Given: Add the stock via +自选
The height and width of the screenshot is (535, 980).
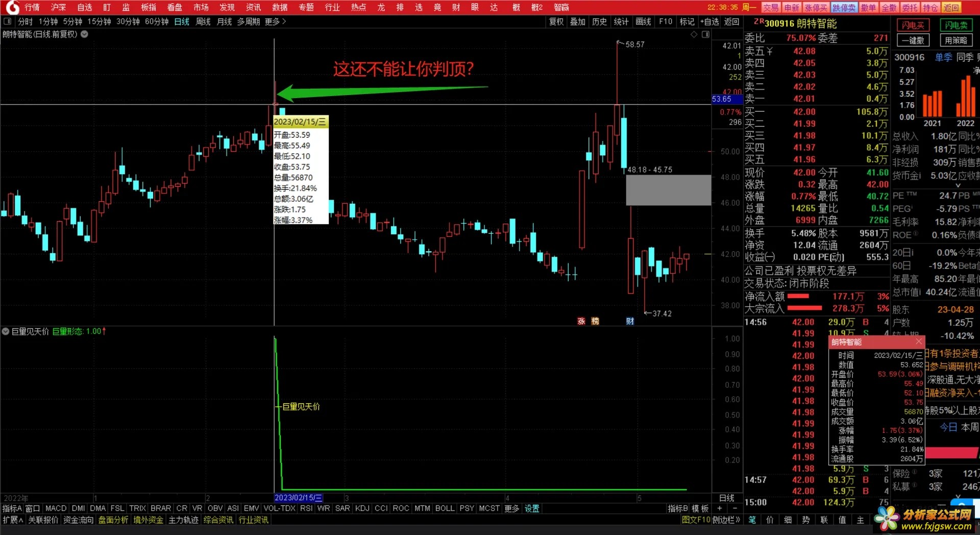Looking at the screenshot, I should tap(709, 21).
